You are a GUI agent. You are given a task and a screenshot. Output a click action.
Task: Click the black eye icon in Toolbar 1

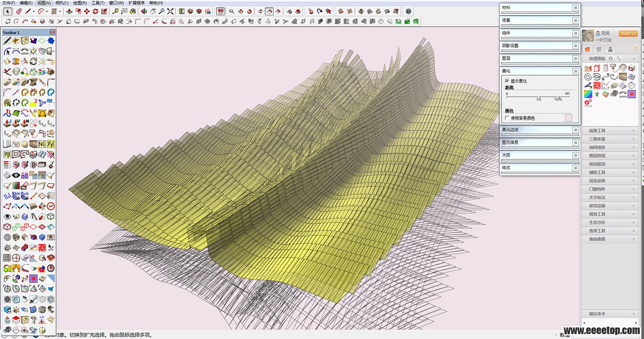point(16,175)
